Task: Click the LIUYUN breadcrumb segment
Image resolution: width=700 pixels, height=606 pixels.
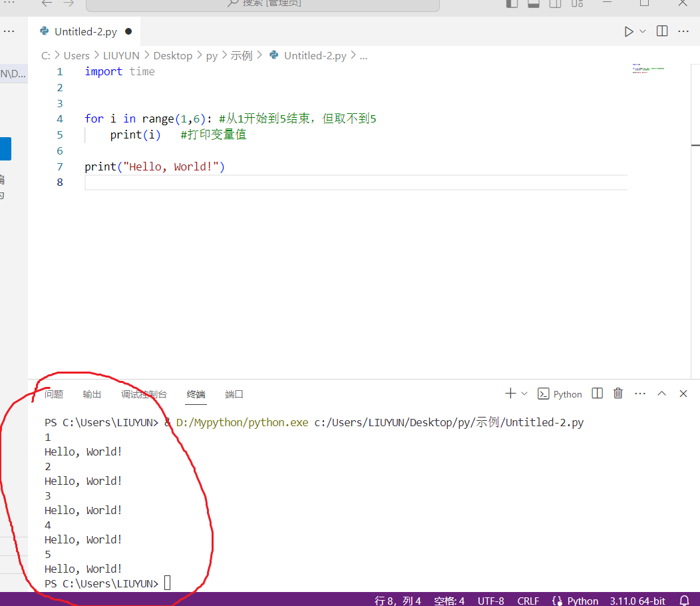Action: point(121,56)
